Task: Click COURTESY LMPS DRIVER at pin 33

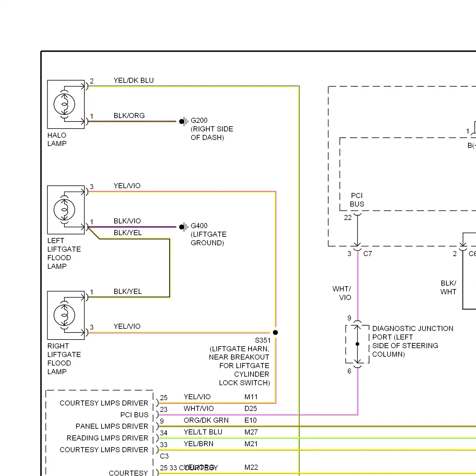Action: (104, 450)
